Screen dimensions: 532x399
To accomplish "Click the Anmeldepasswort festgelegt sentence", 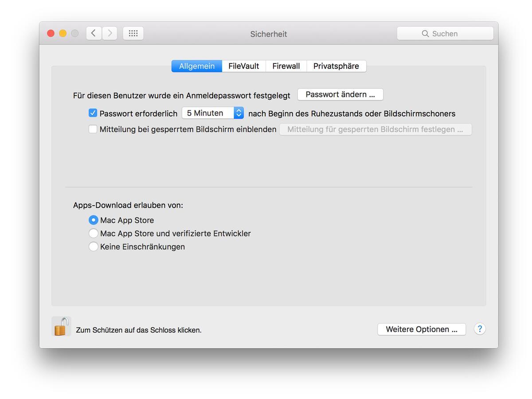I will click(182, 95).
